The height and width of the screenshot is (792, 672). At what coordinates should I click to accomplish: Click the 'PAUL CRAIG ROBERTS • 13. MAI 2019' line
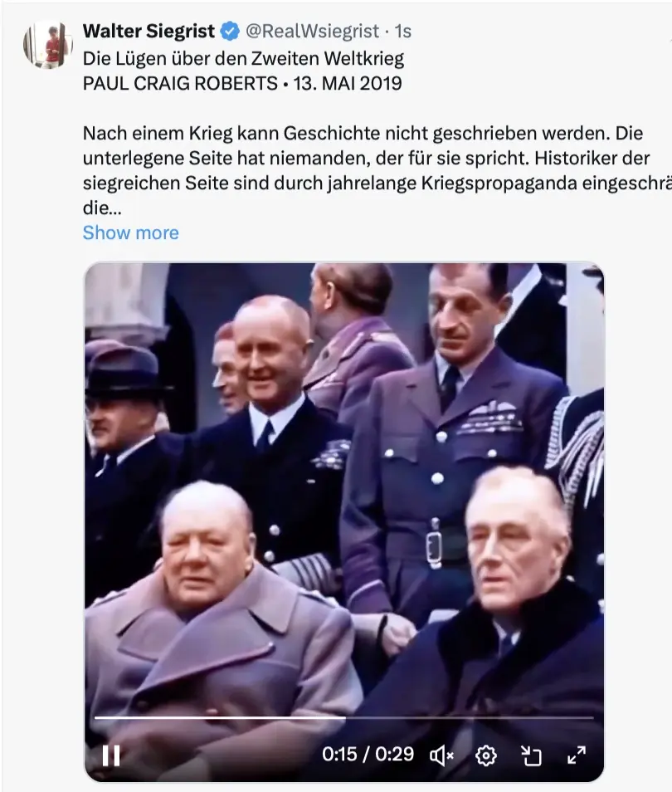point(242,83)
